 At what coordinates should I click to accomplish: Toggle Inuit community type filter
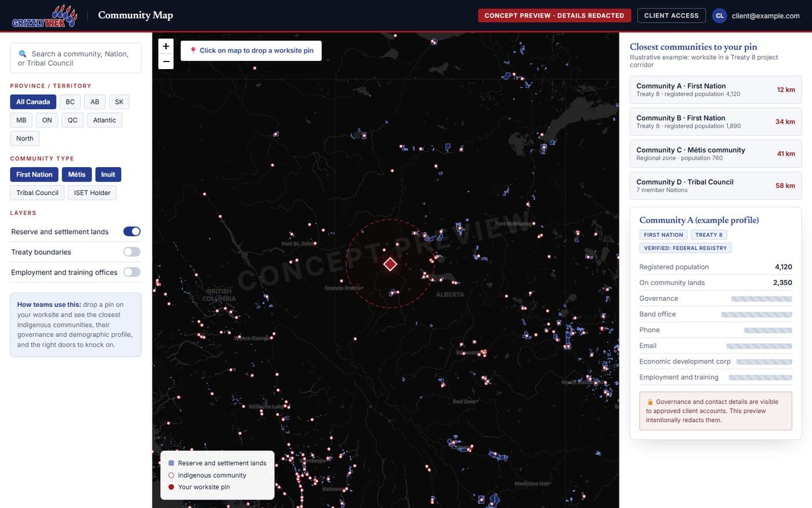pyautogui.click(x=108, y=174)
